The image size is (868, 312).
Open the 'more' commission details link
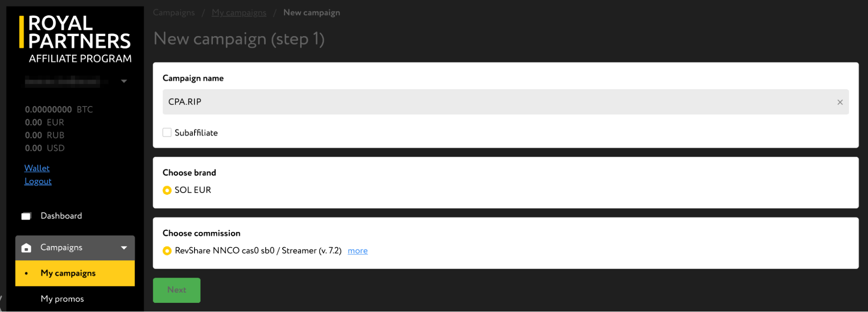coord(358,251)
